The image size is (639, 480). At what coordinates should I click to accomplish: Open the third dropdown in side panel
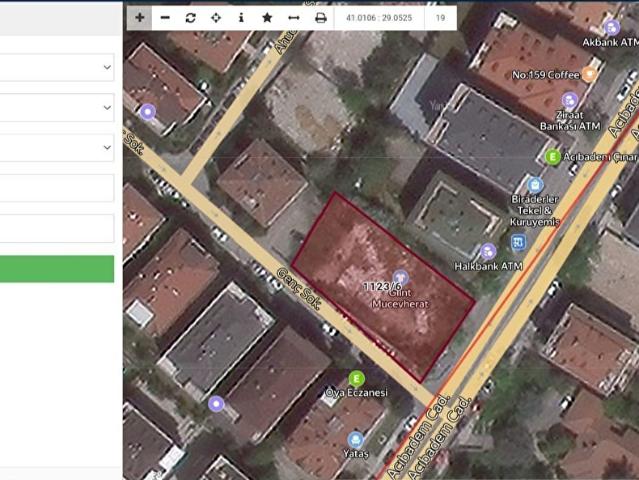point(57,148)
